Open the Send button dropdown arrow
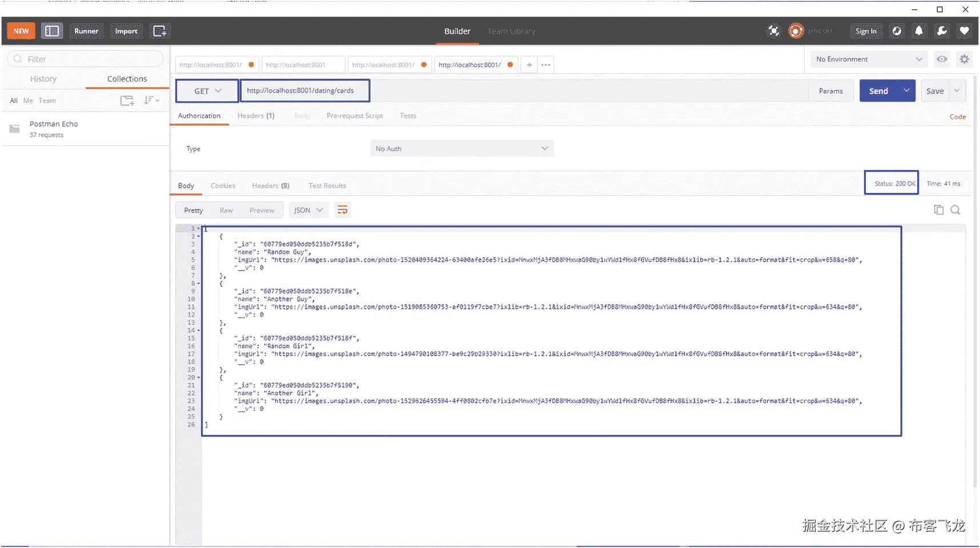The width and height of the screenshot is (980, 548). pos(906,91)
